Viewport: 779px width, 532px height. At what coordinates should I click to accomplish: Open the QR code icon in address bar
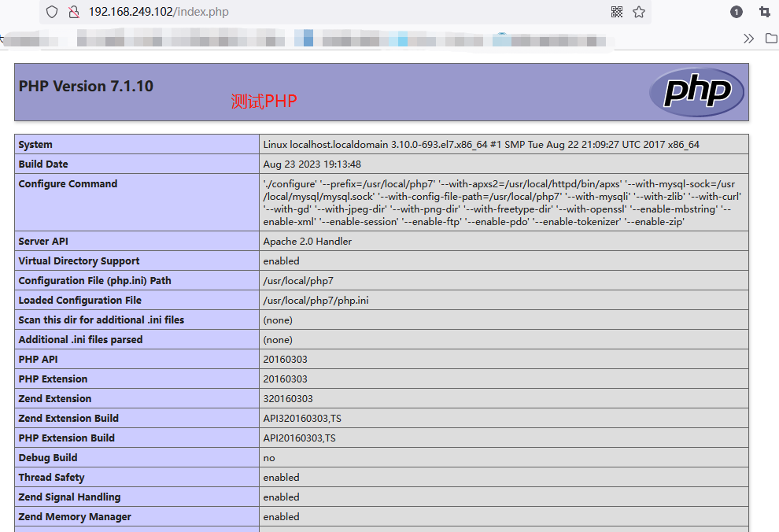(x=617, y=12)
